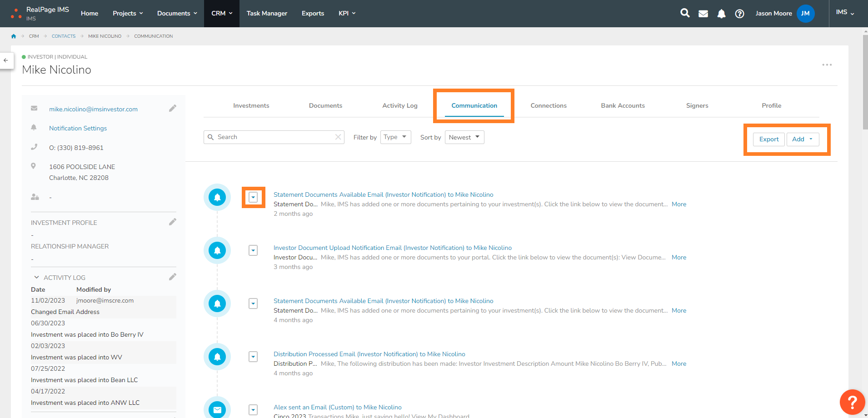Image resolution: width=868 pixels, height=418 pixels.
Task: Open the mail envelope icon in header
Action: pyautogui.click(x=703, y=14)
